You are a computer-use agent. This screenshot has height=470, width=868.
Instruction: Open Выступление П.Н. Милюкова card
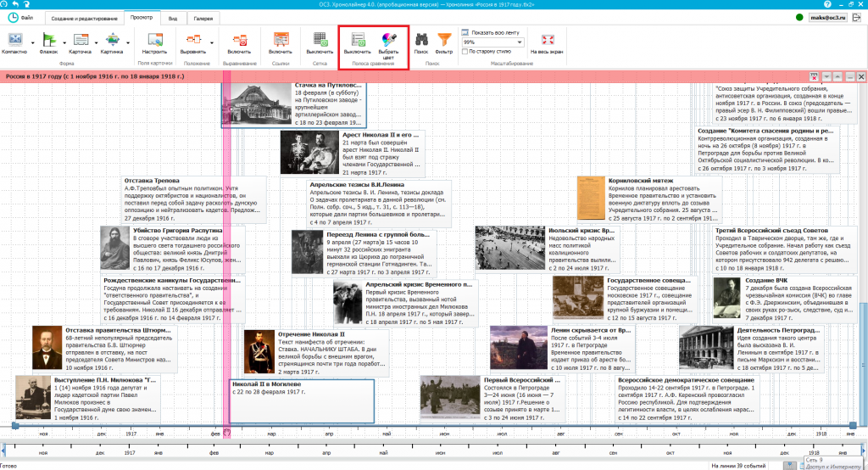coord(87,399)
